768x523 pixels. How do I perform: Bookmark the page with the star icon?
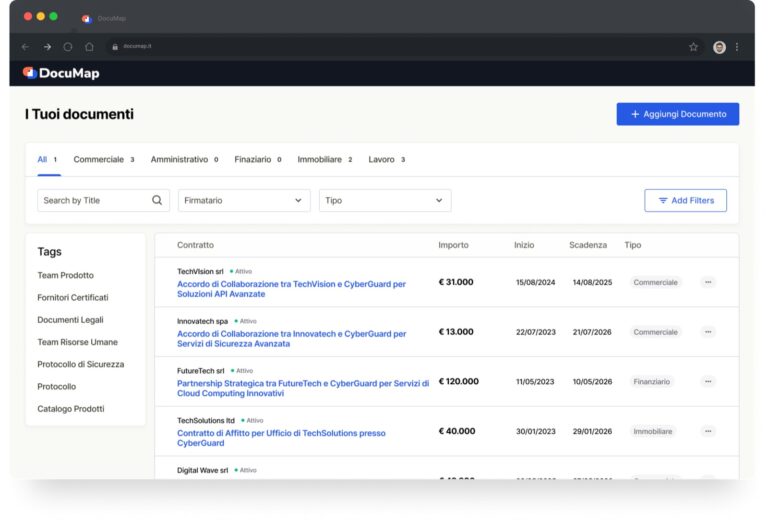click(693, 47)
